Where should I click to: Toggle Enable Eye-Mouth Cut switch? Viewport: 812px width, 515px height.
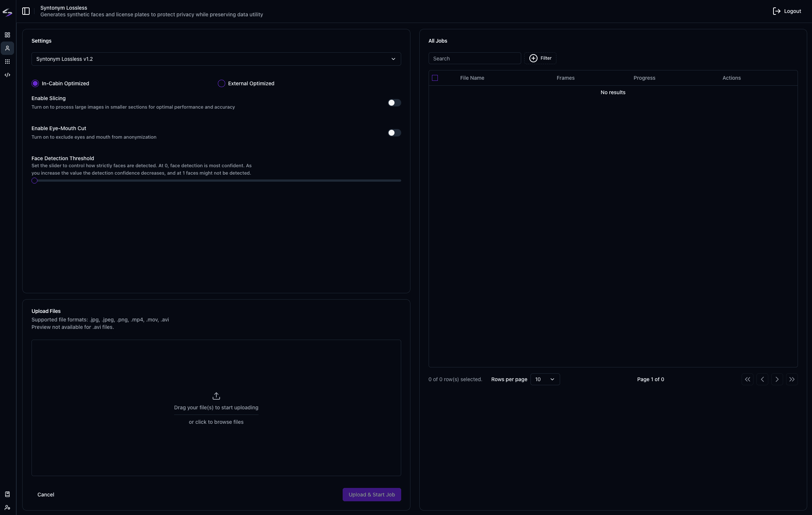(x=394, y=133)
